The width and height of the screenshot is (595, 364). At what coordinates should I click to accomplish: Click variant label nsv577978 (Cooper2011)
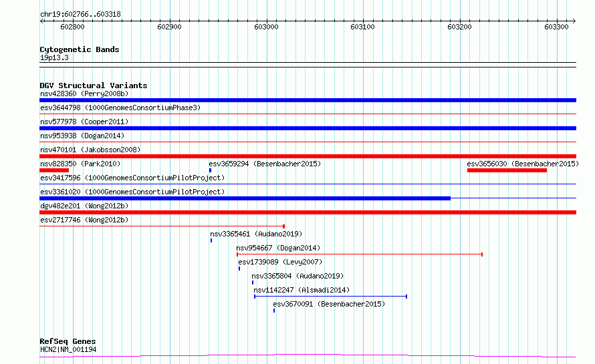tap(84, 122)
